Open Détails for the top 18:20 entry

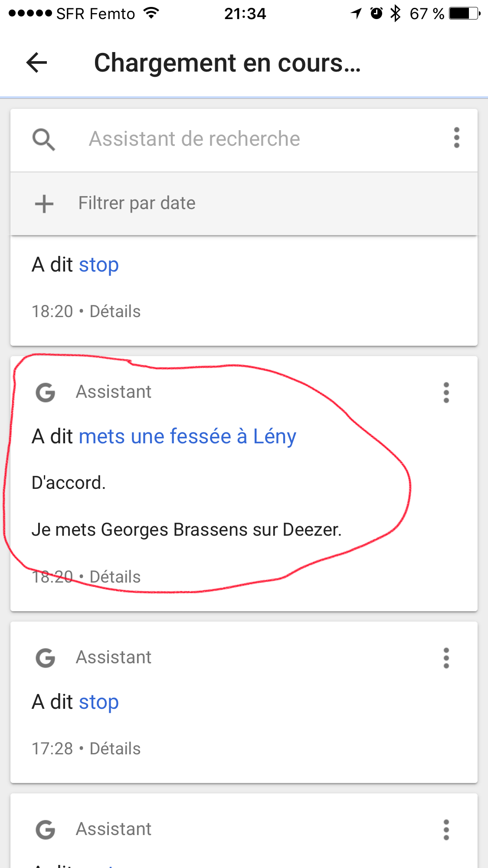coord(115,311)
